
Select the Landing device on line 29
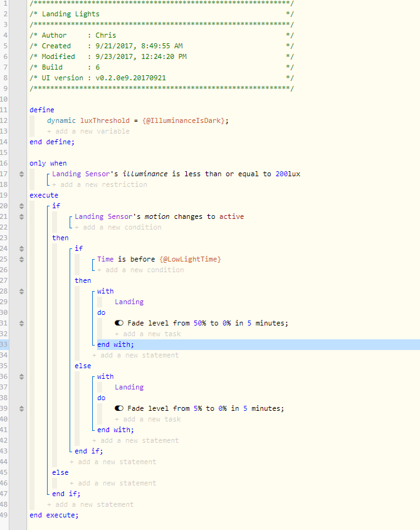click(x=129, y=302)
